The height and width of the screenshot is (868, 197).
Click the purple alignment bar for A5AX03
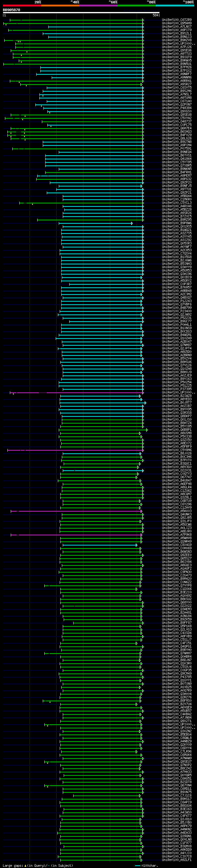click(76, 511)
